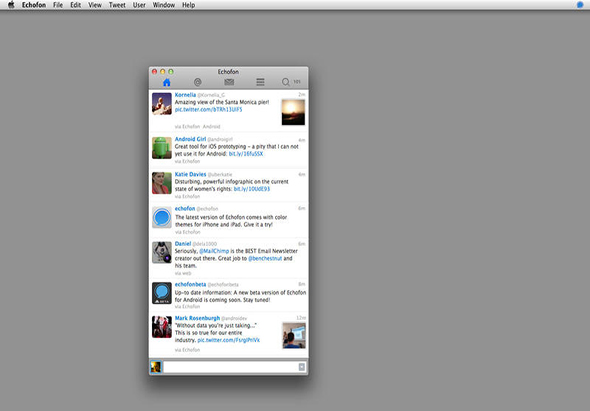Open Kornelia's pic.twitter.com link

coord(208,110)
